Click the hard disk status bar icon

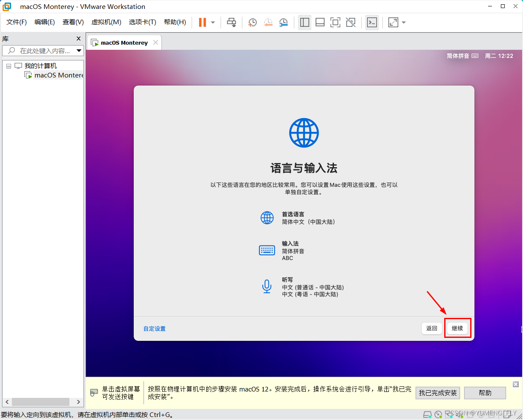428,414
